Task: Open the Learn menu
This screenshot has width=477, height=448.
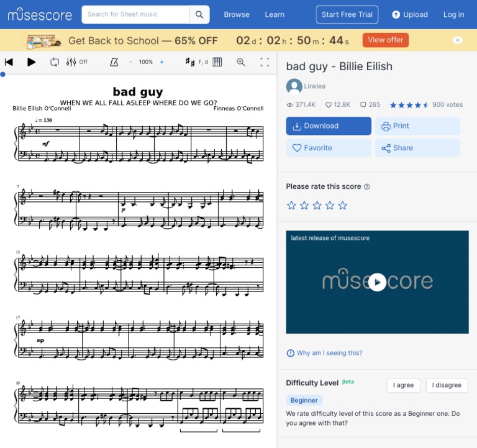Action: pyautogui.click(x=275, y=14)
